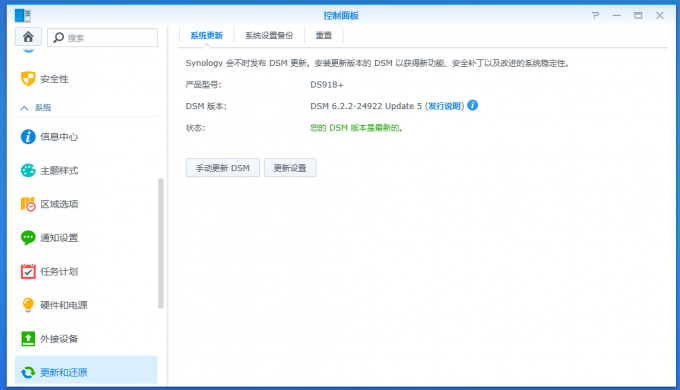Image resolution: width=680 pixels, height=390 pixels.
Task: Click DSM 6.2.2-24922 Update 5 version text
Action: click(366, 106)
